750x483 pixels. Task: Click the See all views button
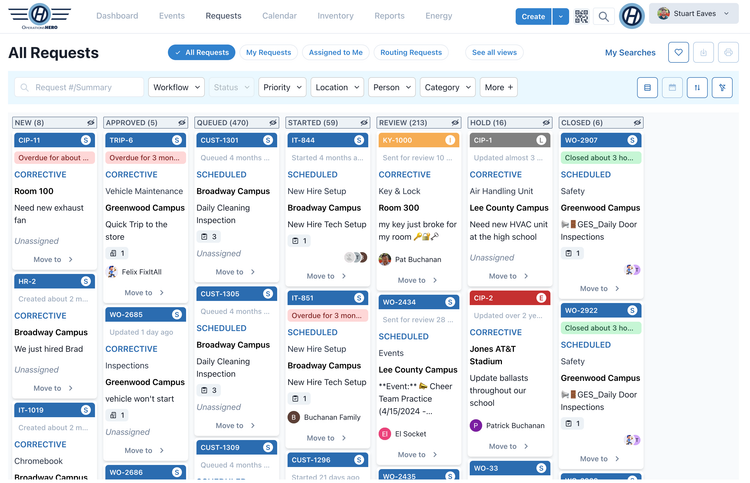point(494,52)
